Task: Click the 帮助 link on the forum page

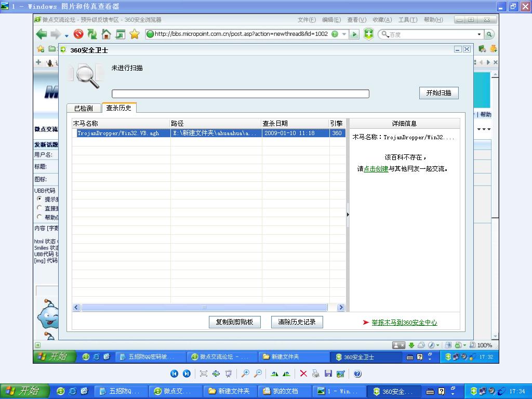Action: point(486,114)
